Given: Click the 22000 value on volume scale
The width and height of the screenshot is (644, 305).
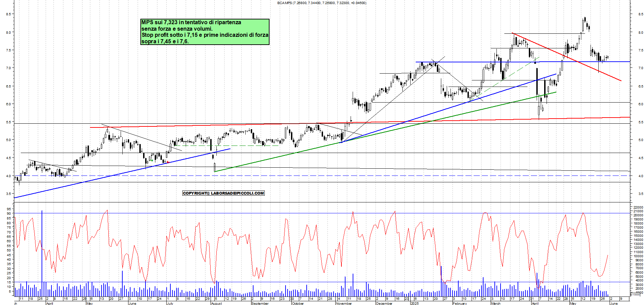Looking at the screenshot, I should 638,207.
